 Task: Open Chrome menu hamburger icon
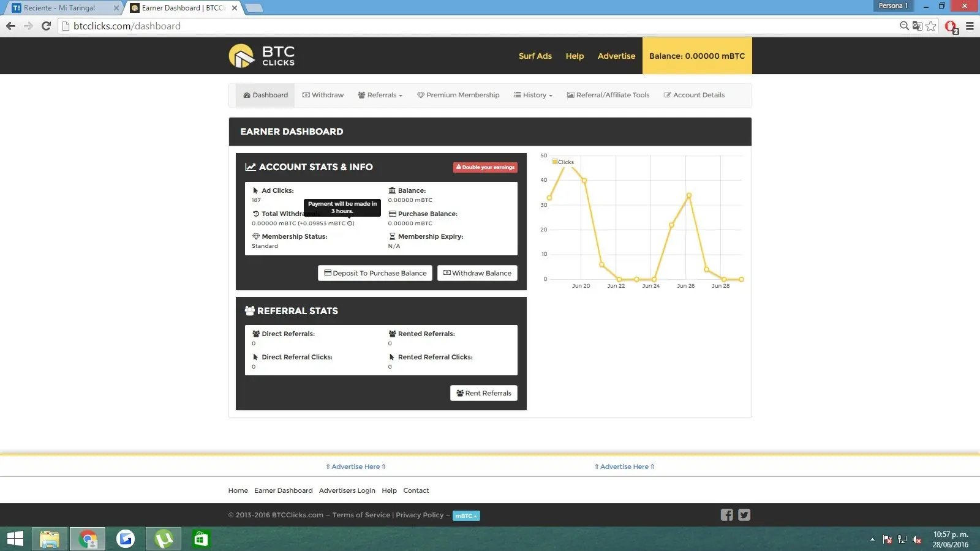(970, 26)
